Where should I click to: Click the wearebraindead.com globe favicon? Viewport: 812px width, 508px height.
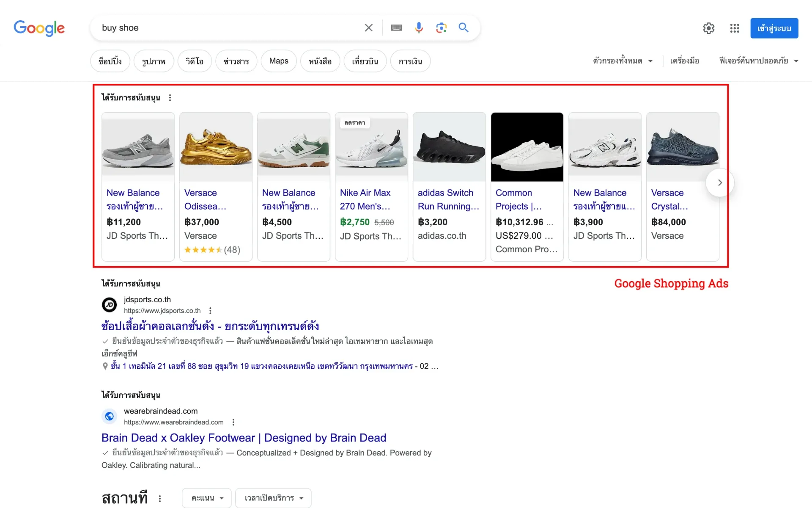point(110,416)
